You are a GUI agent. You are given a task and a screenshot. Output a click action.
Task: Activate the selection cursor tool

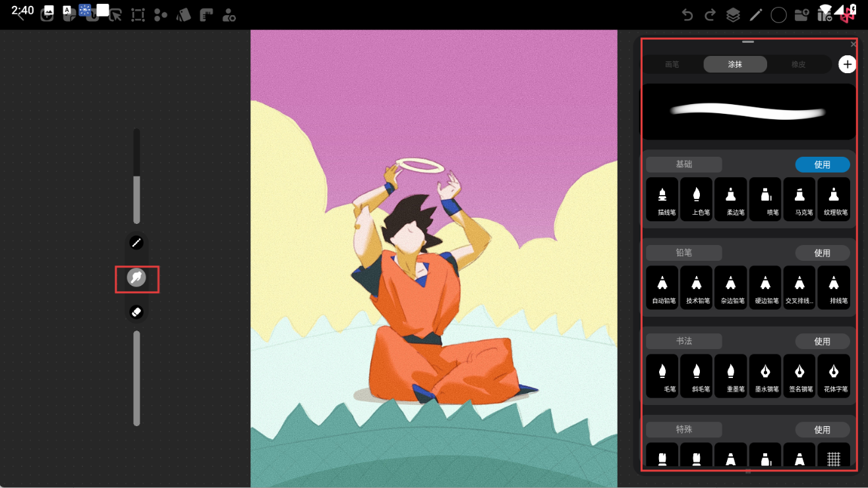coord(115,15)
